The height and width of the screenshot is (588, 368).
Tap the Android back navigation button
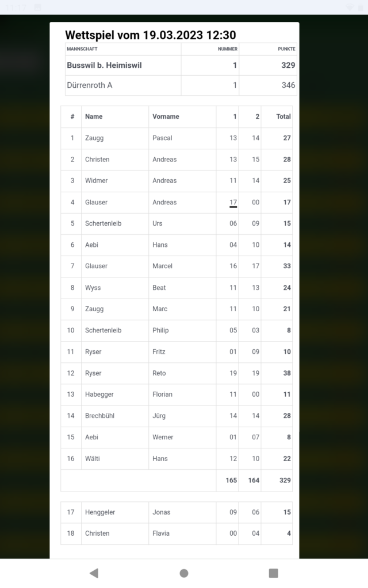[94, 573]
